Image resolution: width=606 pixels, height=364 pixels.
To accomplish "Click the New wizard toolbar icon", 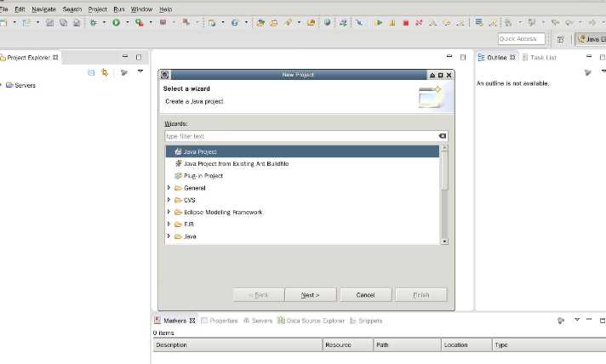I will (3, 23).
